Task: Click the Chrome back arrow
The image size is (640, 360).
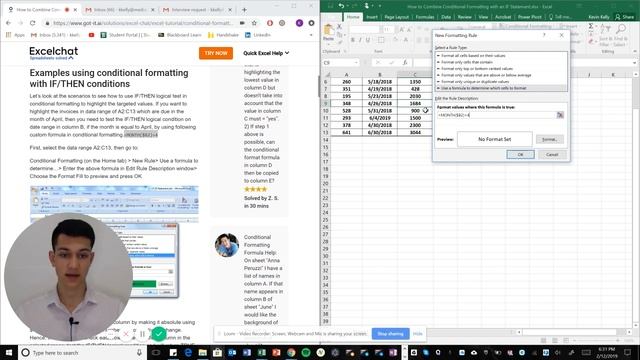Action: tap(9, 23)
